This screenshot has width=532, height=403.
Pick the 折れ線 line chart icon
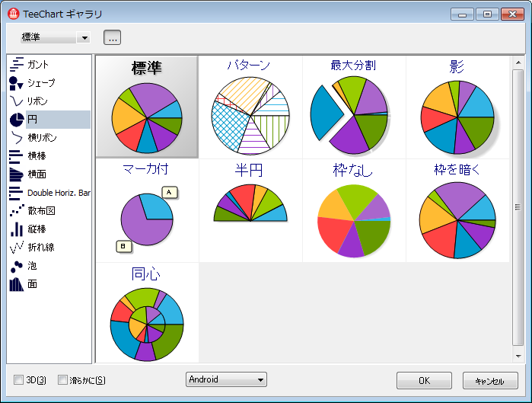click(16, 248)
